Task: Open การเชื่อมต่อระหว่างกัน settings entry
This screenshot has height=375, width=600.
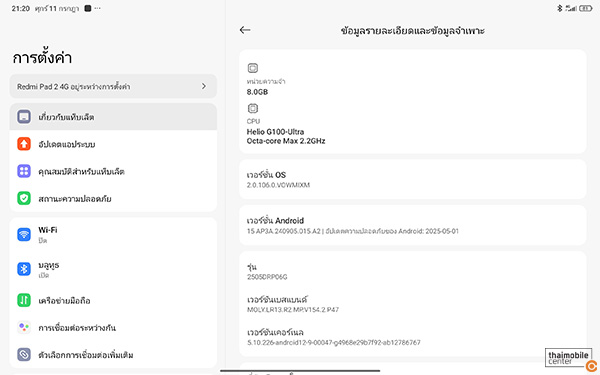Action: 113,328
